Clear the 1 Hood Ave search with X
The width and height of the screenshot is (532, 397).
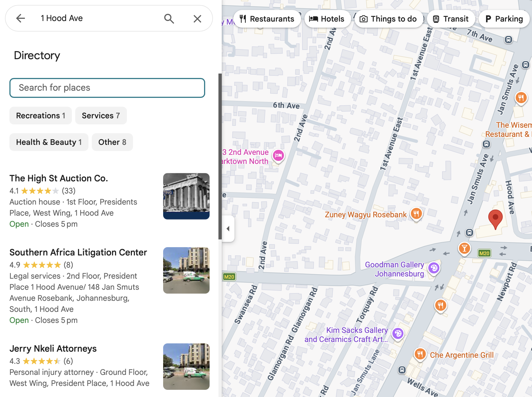point(197,19)
